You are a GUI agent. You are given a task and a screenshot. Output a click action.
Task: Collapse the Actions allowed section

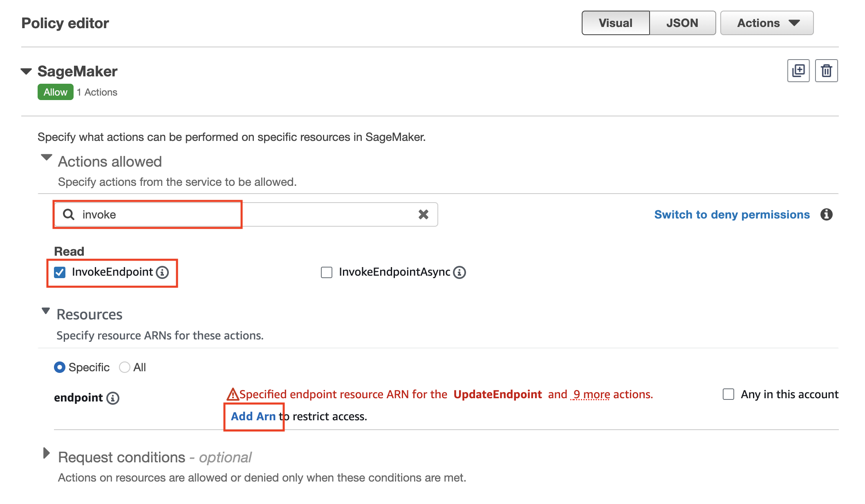pos(46,158)
